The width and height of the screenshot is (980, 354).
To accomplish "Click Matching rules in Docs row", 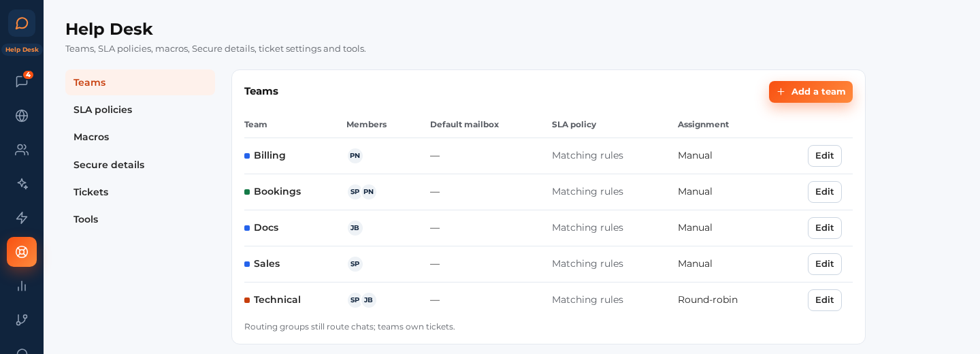I will 587,227.
